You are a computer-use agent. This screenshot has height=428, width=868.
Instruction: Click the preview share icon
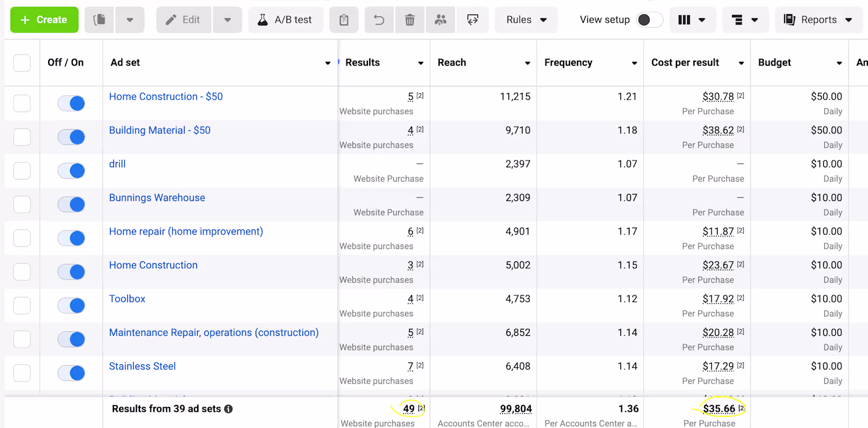[x=473, y=20]
